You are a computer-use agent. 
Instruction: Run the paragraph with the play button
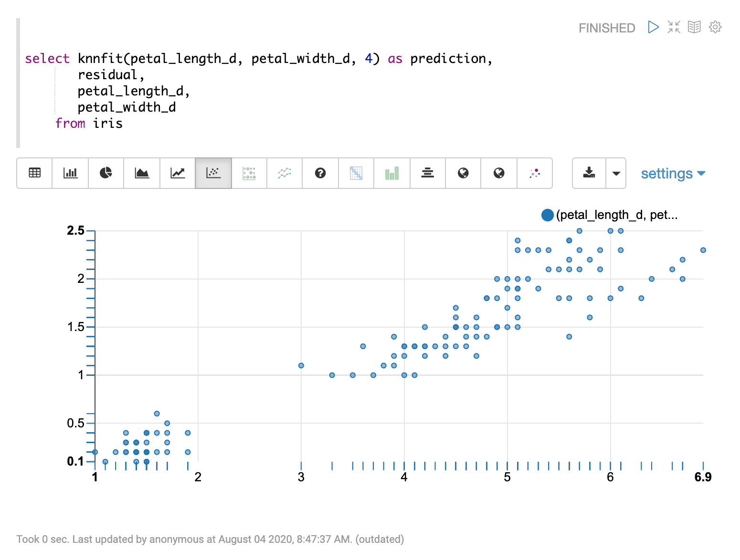[x=653, y=27]
